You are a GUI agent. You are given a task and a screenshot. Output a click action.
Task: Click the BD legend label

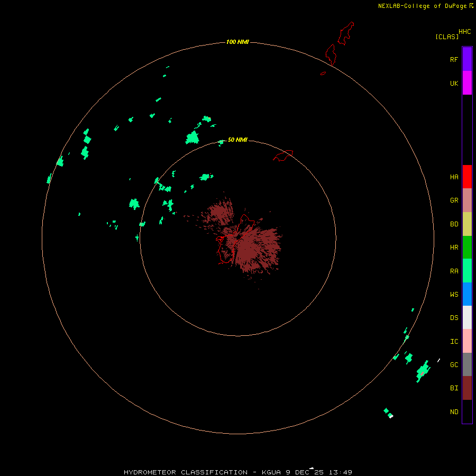pos(454,224)
